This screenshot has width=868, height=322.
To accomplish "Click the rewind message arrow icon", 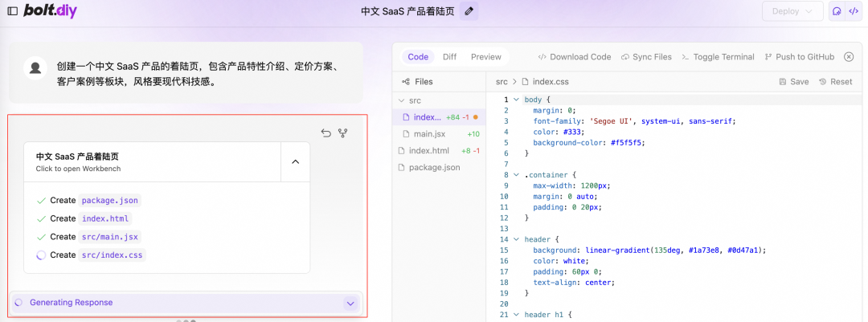I will tap(326, 133).
